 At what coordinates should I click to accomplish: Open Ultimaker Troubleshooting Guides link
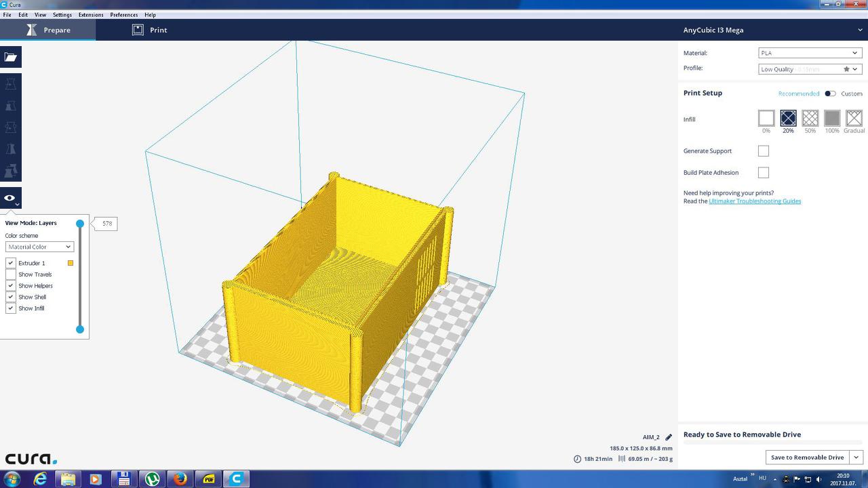[x=755, y=201]
